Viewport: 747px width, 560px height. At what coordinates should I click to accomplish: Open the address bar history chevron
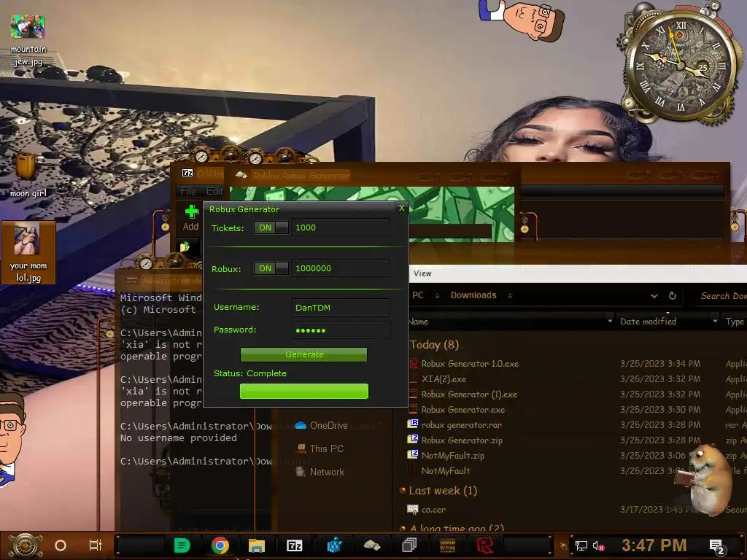click(654, 296)
